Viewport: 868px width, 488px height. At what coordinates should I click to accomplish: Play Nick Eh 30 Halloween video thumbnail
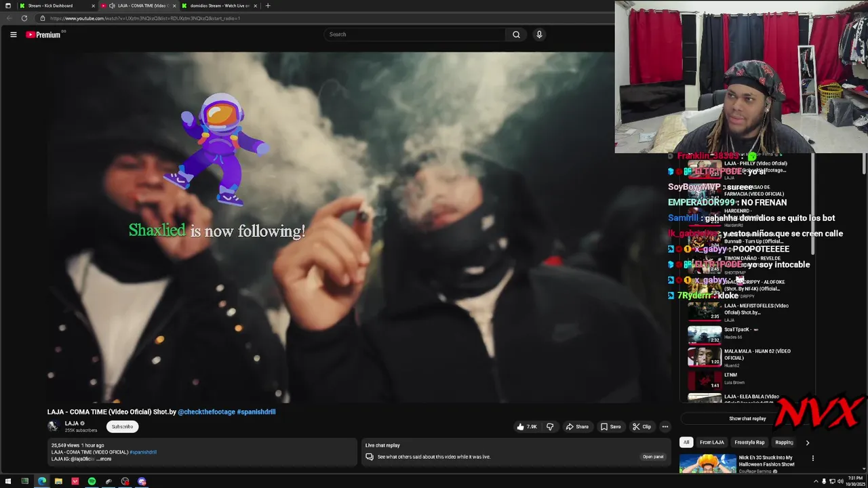[707, 464]
